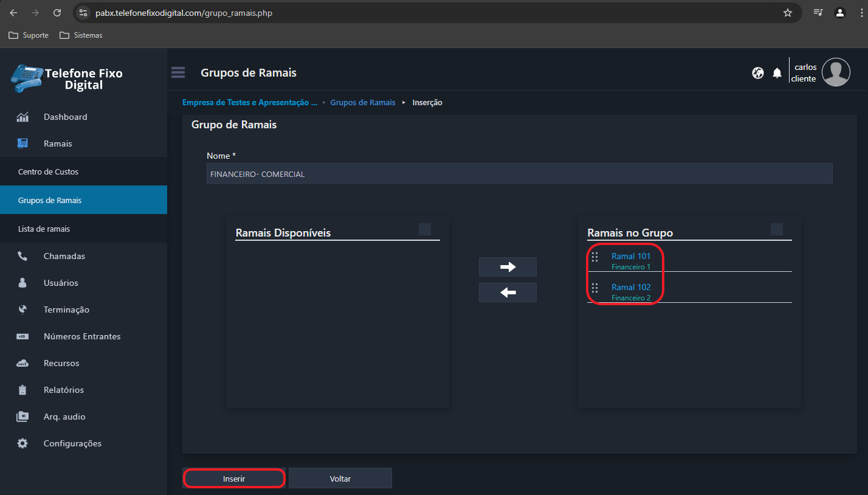Open the notifications bell icon
This screenshot has width=868, height=495.
click(x=777, y=73)
